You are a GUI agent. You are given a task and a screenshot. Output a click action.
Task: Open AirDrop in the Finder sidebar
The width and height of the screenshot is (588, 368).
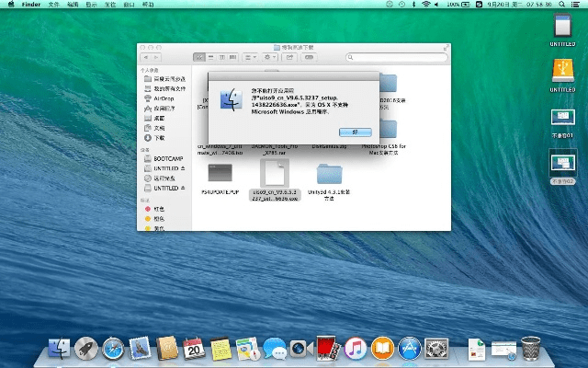pyautogui.click(x=162, y=98)
